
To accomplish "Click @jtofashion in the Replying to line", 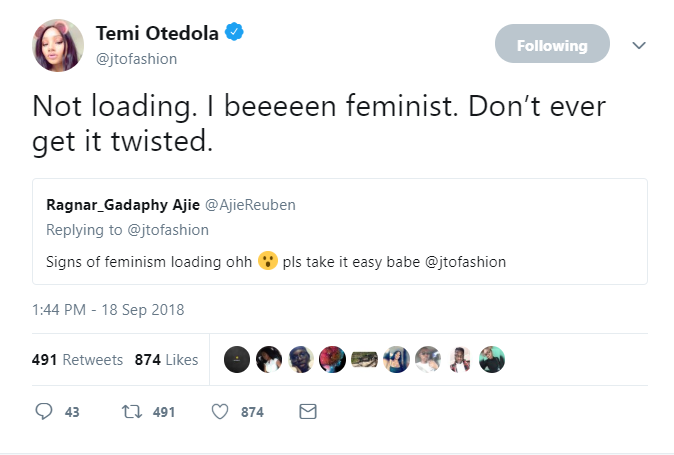I will (168, 230).
